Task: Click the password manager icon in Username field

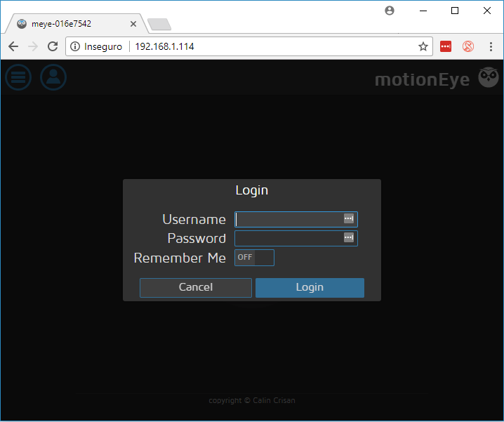Action: click(x=349, y=219)
